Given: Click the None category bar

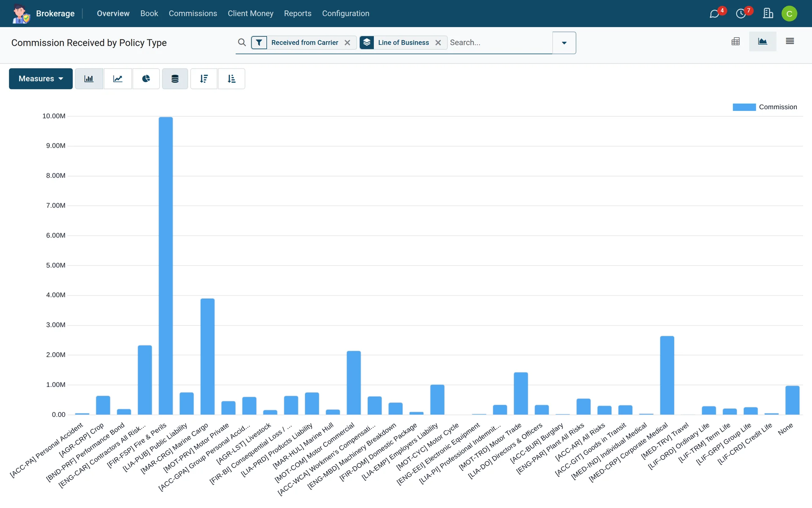Looking at the screenshot, I should pyautogui.click(x=793, y=400).
